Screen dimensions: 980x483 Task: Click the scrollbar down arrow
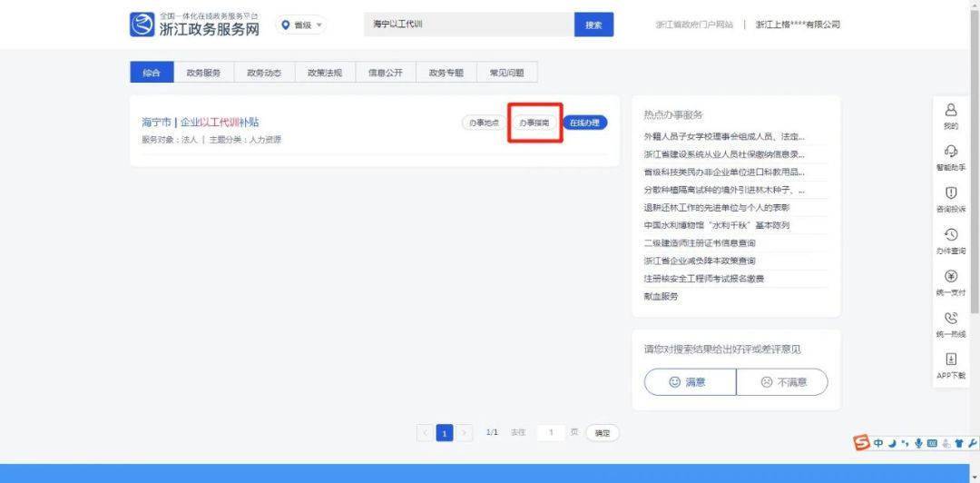coord(975,478)
